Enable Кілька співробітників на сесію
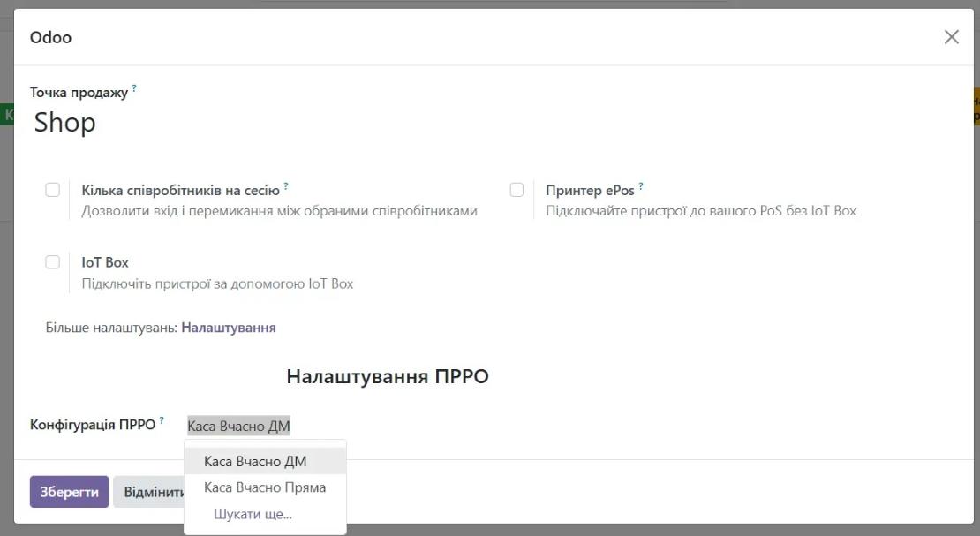The height and width of the screenshot is (536, 980). click(50, 188)
